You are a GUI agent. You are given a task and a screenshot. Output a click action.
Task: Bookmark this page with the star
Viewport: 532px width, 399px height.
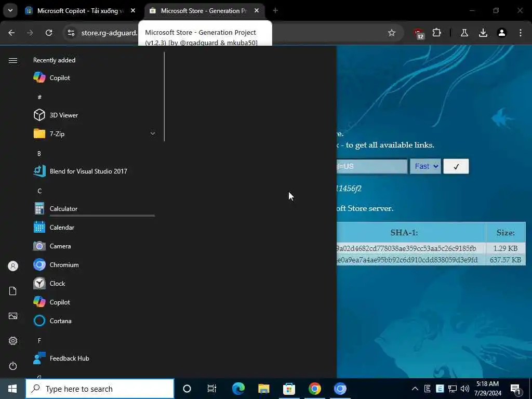pos(392,33)
